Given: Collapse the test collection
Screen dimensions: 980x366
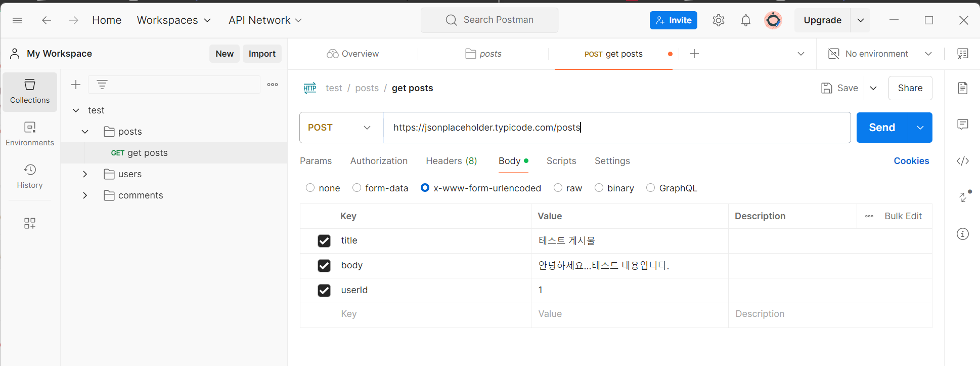Looking at the screenshot, I should (x=76, y=110).
